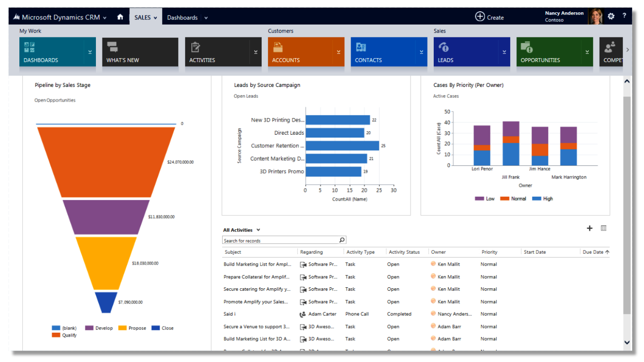Expand the SALES dropdown chevron
Image resolution: width=644 pixels, height=362 pixels.
155,17
